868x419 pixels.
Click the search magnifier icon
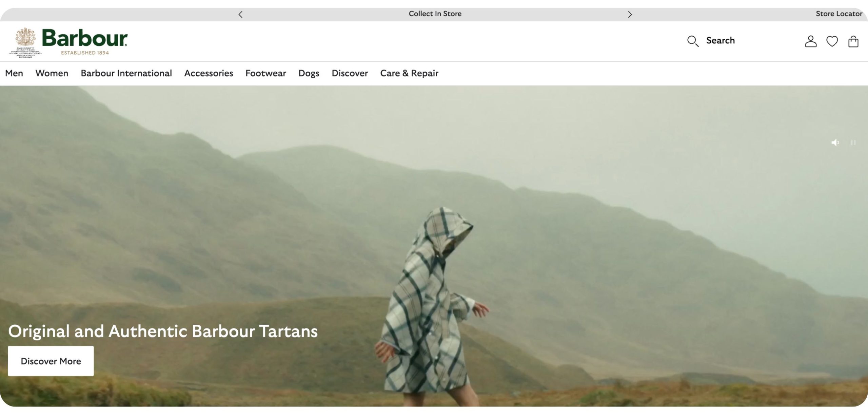(x=692, y=41)
